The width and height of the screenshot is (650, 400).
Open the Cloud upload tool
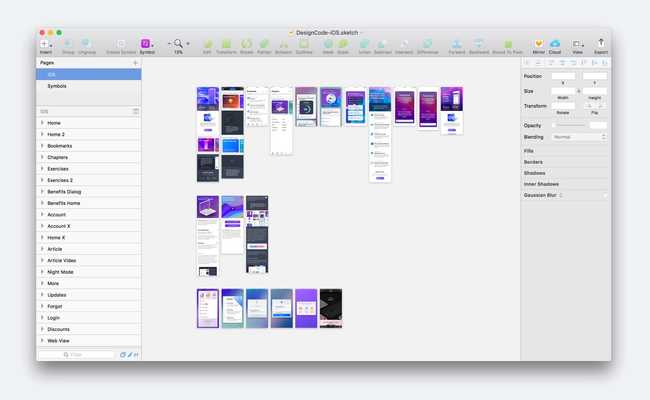point(555,44)
